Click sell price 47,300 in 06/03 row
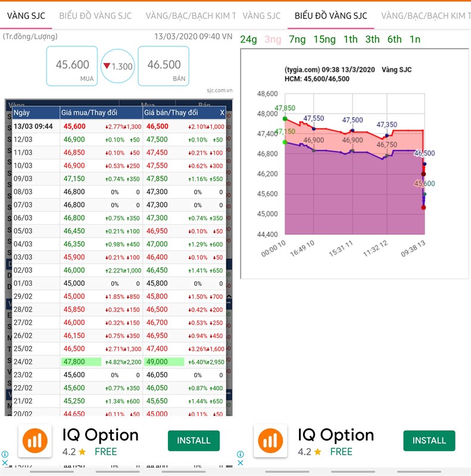 pyautogui.click(x=157, y=218)
